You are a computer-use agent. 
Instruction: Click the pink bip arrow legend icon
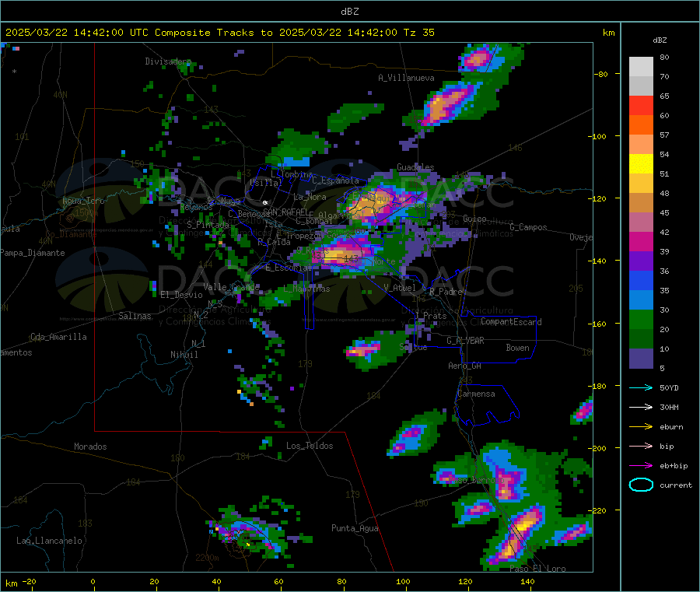point(641,446)
